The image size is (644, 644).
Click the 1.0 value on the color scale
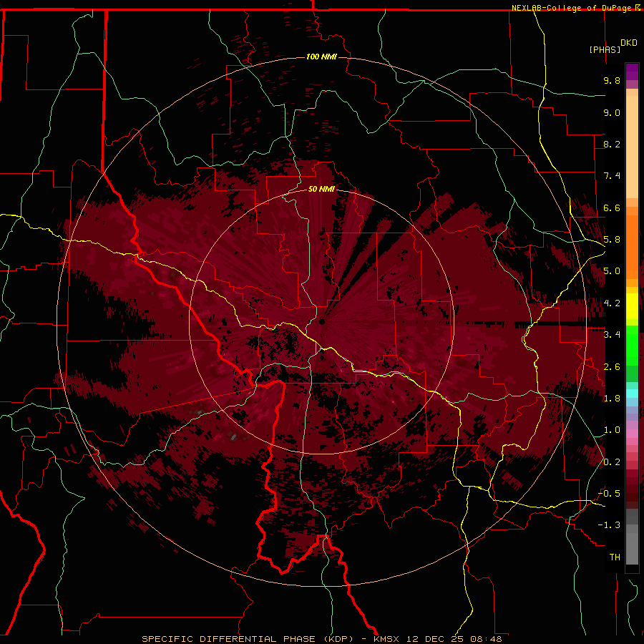coord(612,430)
